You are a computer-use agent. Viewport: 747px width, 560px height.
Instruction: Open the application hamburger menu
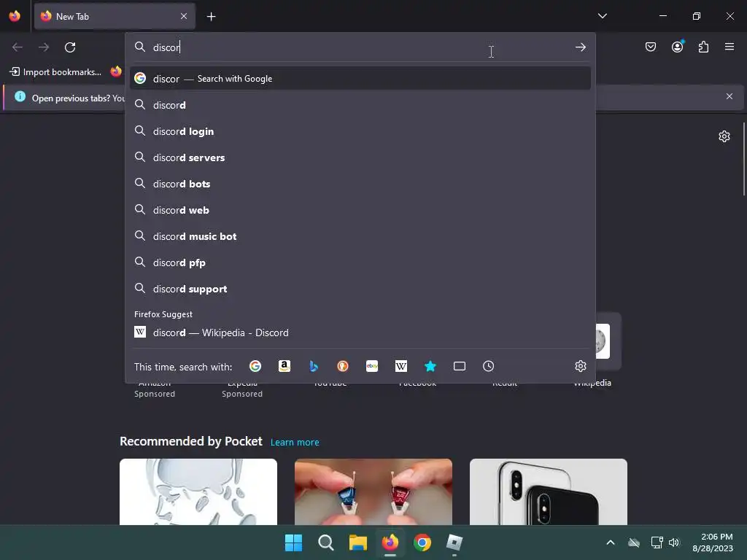(x=729, y=47)
